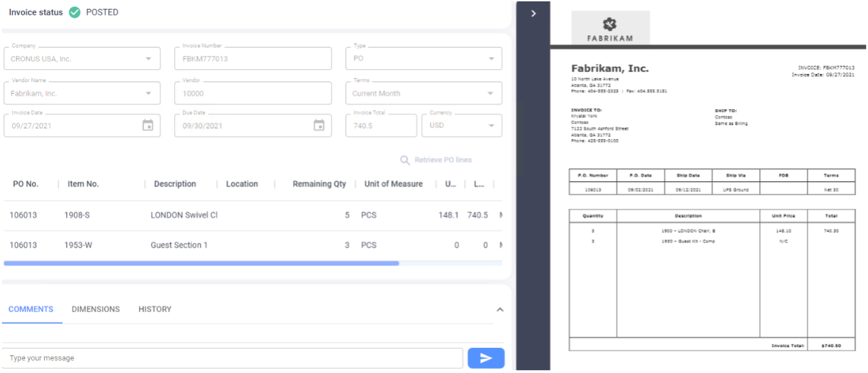The image size is (868, 373).
Task: Click the Guest Section 1 description cell
Action: click(x=179, y=245)
